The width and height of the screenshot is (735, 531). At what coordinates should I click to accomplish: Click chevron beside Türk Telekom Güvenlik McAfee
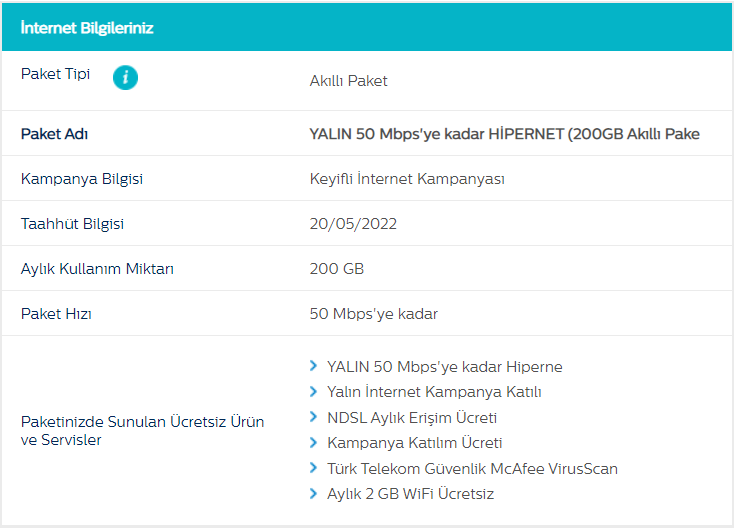click(314, 468)
